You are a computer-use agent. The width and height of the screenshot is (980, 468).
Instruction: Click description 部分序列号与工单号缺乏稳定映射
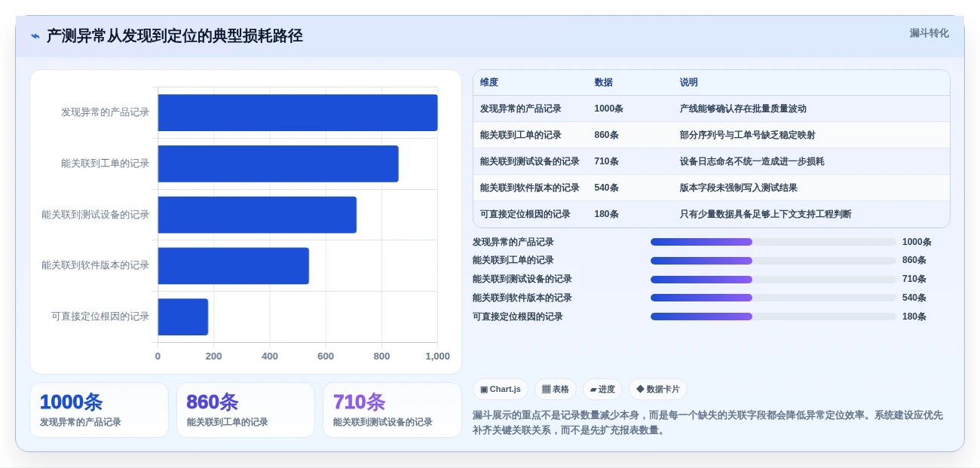coord(747,135)
